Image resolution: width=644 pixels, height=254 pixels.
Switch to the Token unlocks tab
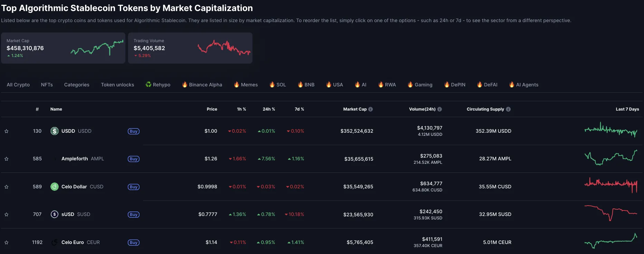pyautogui.click(x=117, y=85)
